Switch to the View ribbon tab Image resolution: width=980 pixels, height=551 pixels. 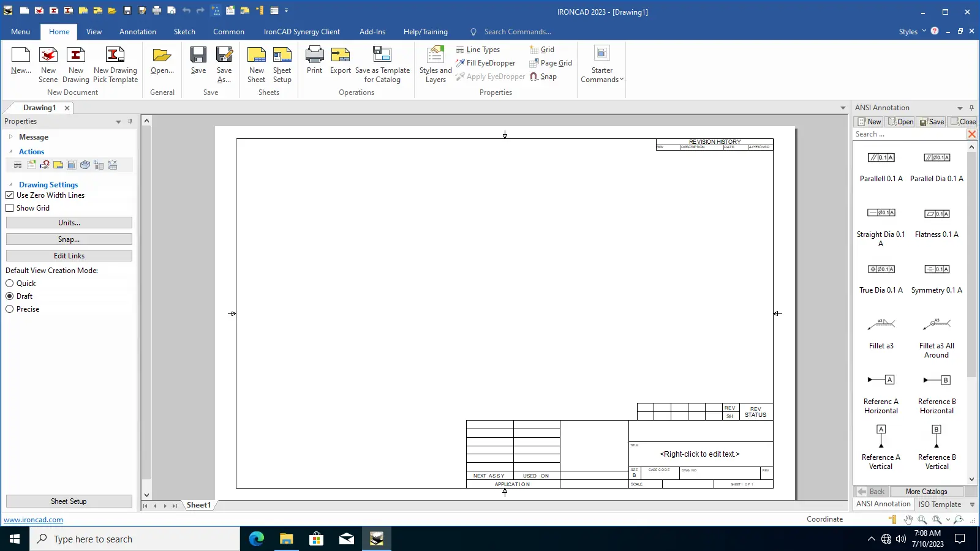click(x=94, y=32)
